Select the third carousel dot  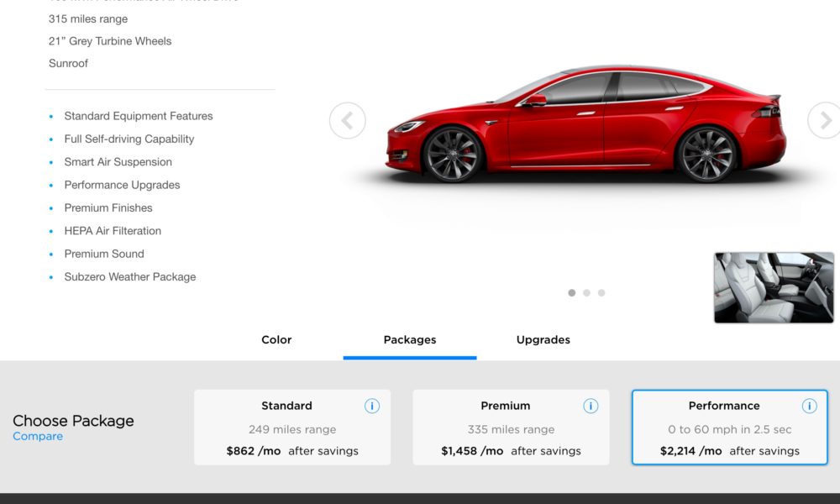(x=601, y=293)
